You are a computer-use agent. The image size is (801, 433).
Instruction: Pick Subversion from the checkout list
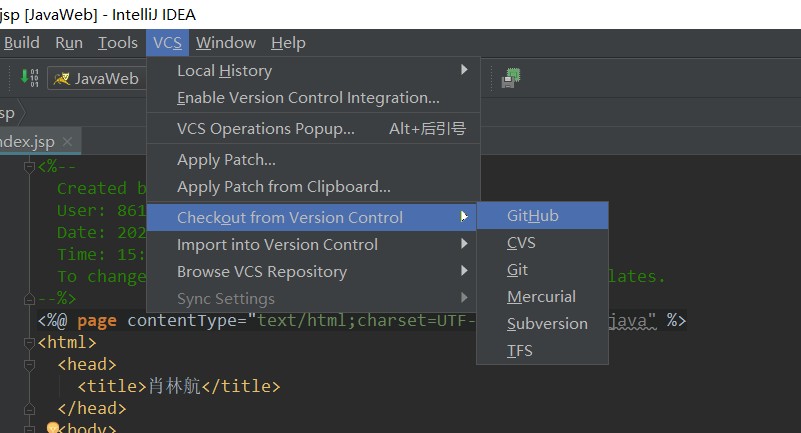click(547, 324)
